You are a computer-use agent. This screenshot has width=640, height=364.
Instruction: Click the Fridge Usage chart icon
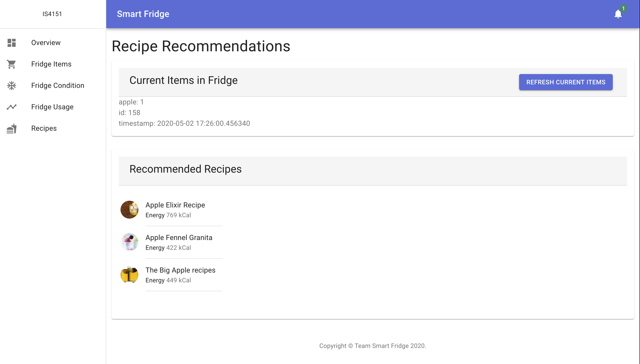tap(12, 107)
